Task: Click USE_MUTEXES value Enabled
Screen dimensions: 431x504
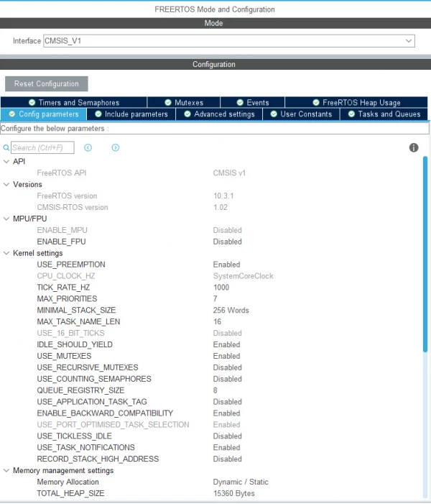Action: pyautogui.click(x=226, y=356)
